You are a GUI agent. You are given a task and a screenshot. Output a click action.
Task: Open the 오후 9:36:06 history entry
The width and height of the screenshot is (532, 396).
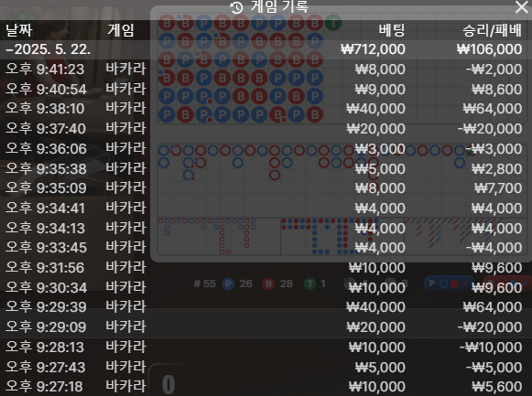click(266, 149)
